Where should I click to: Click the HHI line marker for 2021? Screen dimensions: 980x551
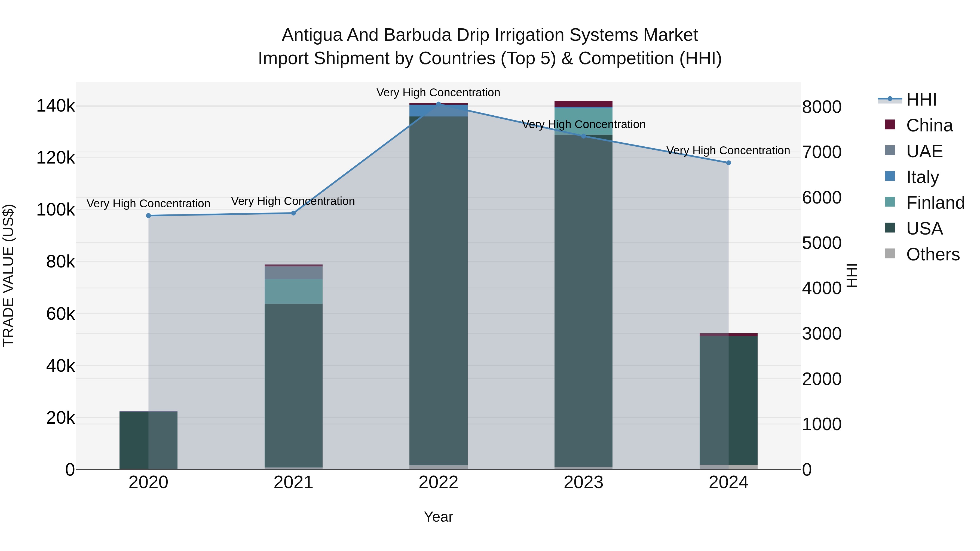pos(293,213)
